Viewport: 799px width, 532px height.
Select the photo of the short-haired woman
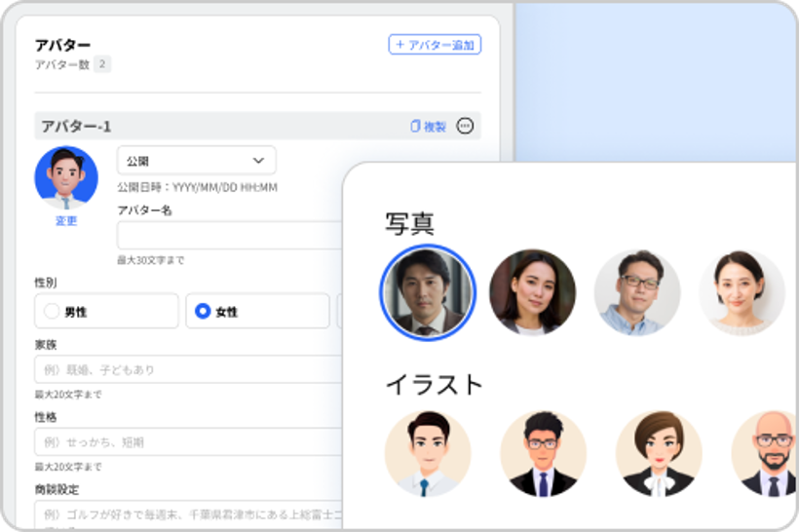point(742,292)
